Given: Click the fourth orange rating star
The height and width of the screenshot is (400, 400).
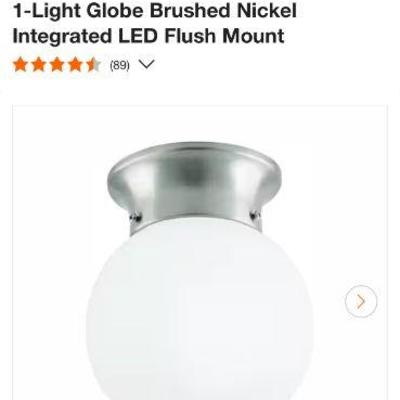Looking at the screenshot, I should (x=75, y=65).
